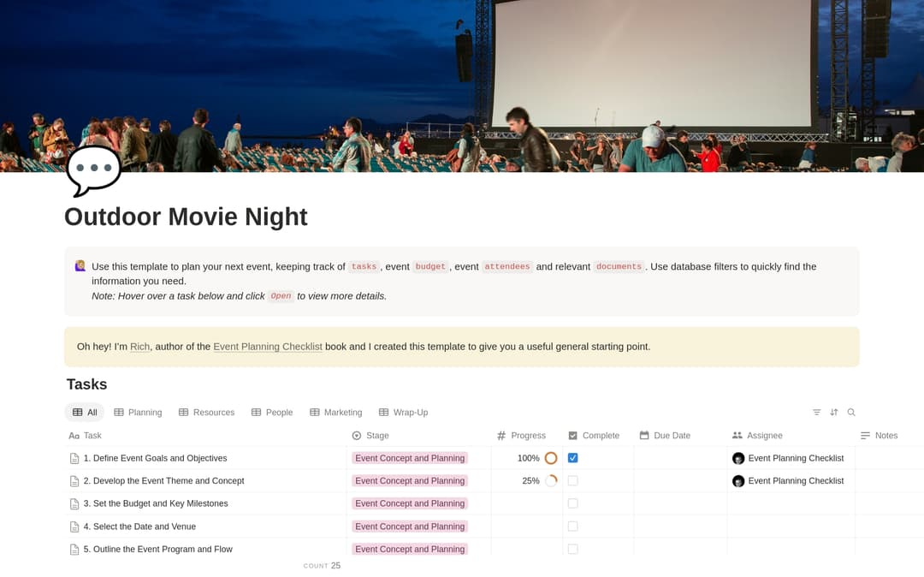Viewport: 924px width, 577px height.
Task: Switch to the Wrap-Up view tab
Action: click(403, 413)
